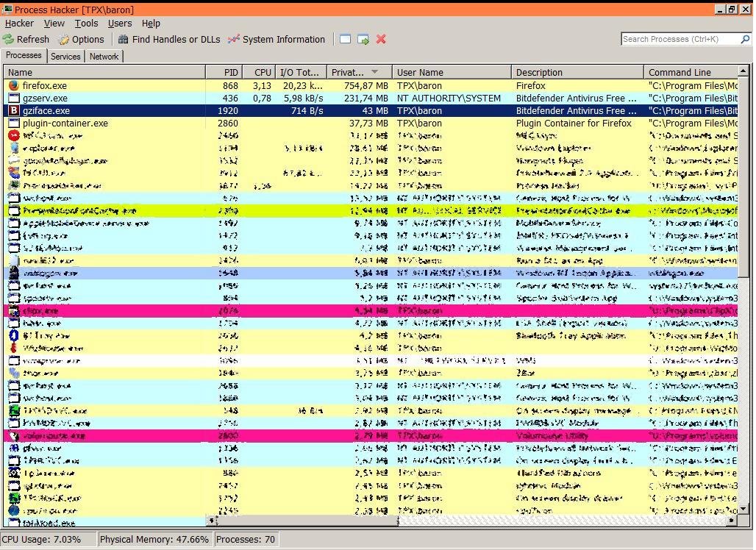Image resolution: width=756 pixels, height=550 pixels.
Task: Open the Hacker menu
Action: click(19, 24)
